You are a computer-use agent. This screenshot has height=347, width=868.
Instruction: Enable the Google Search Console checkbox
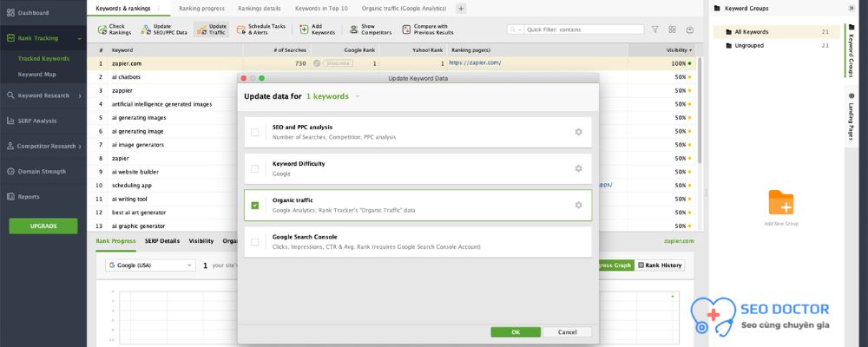point(254,242)
